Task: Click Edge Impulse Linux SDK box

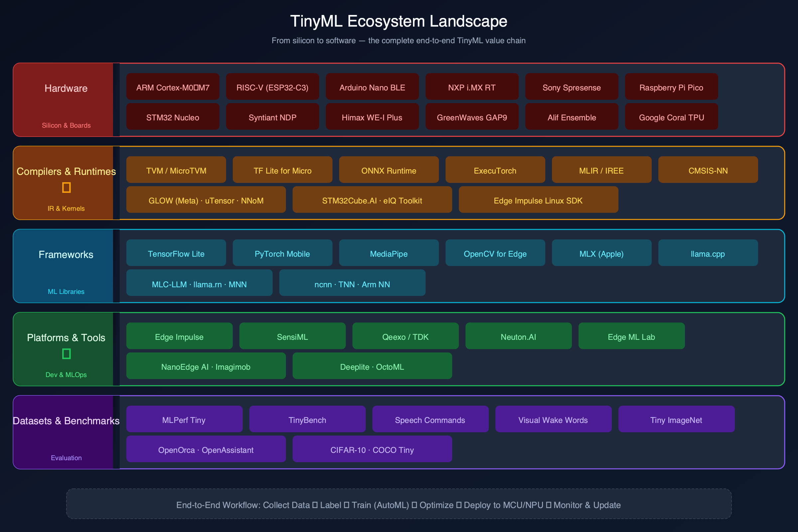Action: pos(538,199)
